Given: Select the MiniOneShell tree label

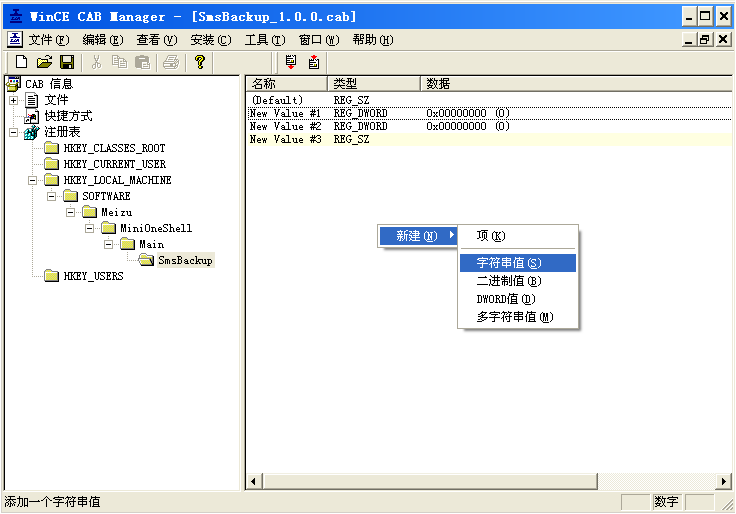Looking at the screenshot, I should click(156, 228).
